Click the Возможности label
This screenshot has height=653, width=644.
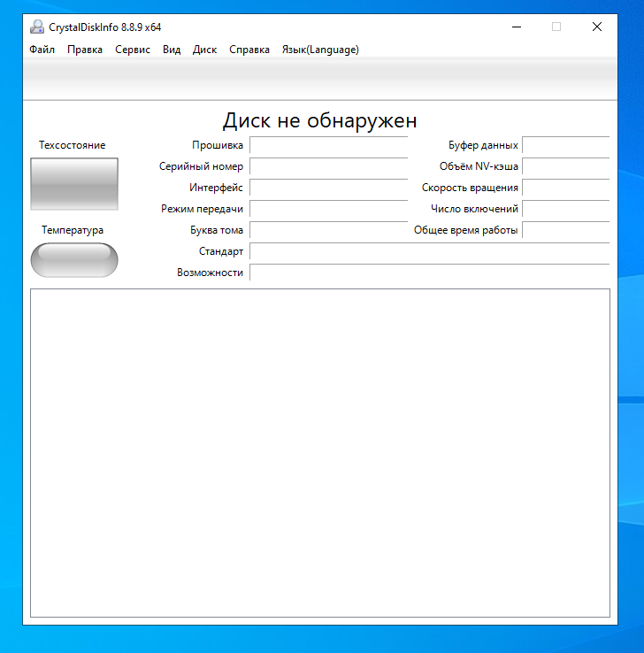tap(210, 273)
